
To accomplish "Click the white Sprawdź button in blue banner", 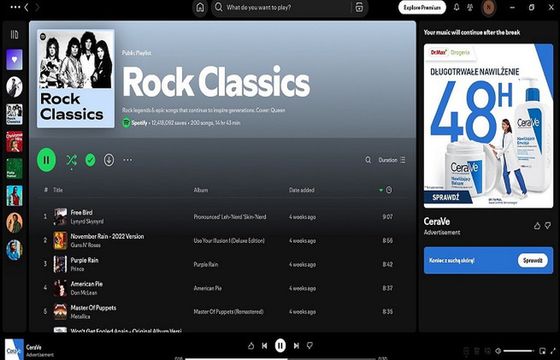I will (x=532, y=260).
